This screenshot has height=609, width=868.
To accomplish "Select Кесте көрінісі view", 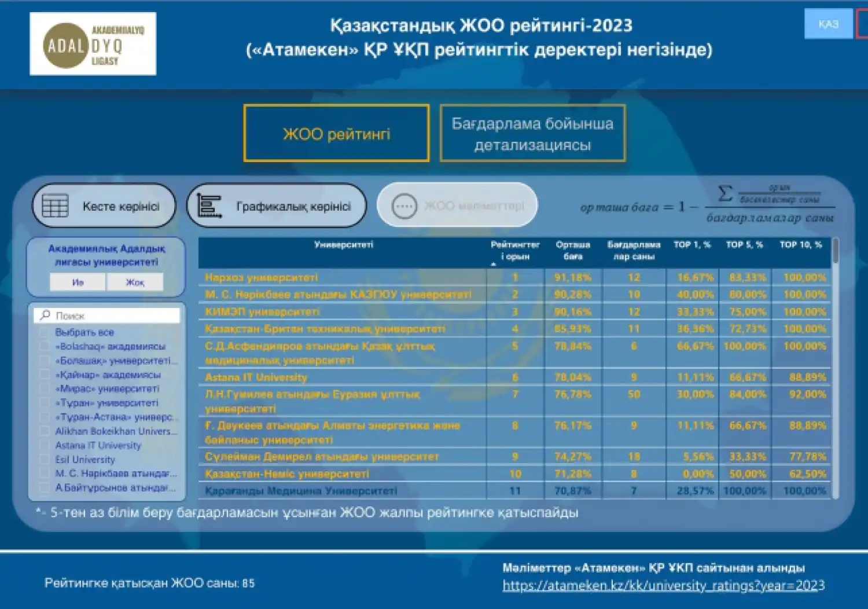I will [x=104, y=206].
